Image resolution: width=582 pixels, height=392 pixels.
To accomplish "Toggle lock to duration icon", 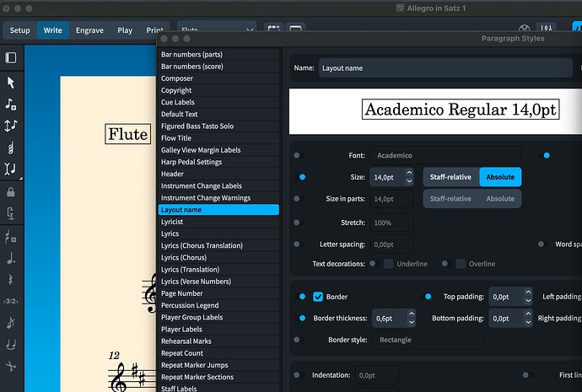I will (11, 191).
